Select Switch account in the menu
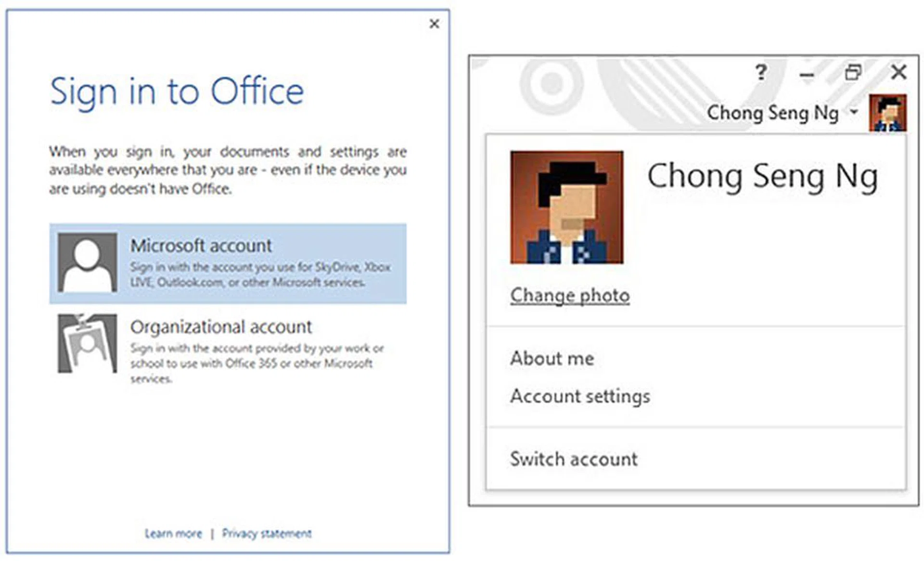This screenshot has width=924, height=561. [574, 459]
